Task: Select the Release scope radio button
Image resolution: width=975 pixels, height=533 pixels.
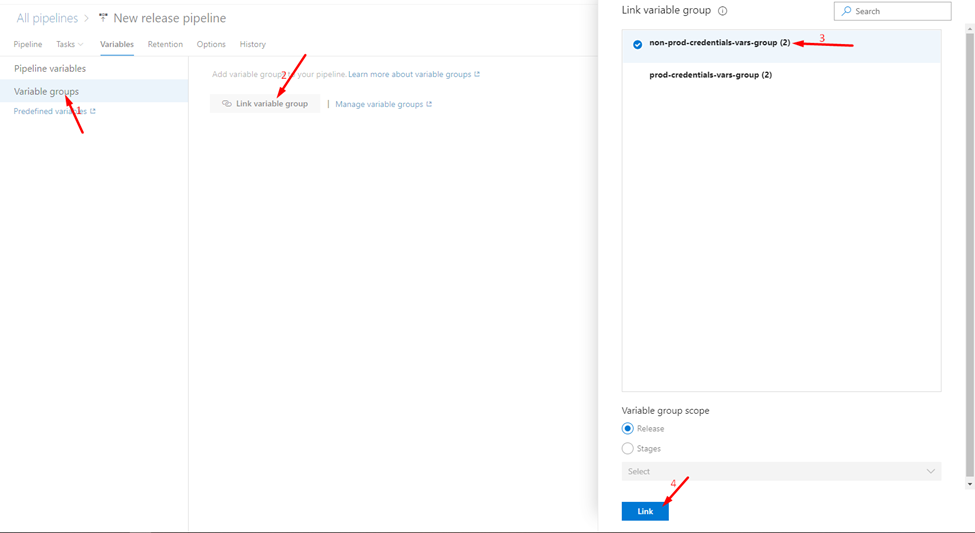Action: [627, 429]
